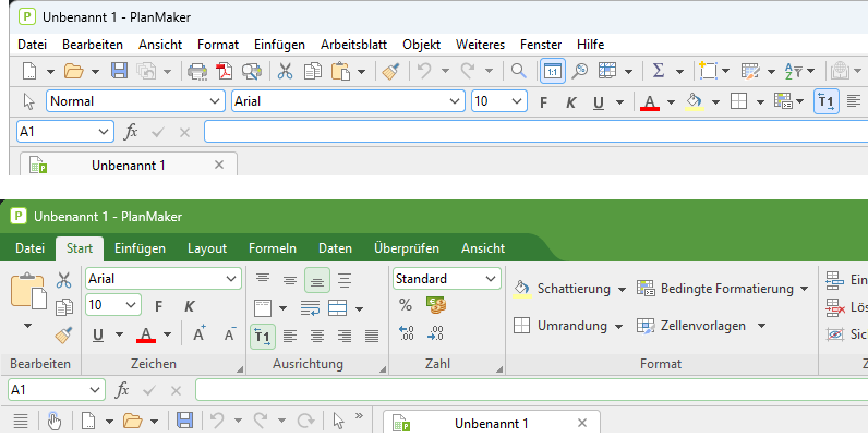Increase font size with the ribbon A+ icon
The width and height of the screenshot is (868, 438).
200,333
